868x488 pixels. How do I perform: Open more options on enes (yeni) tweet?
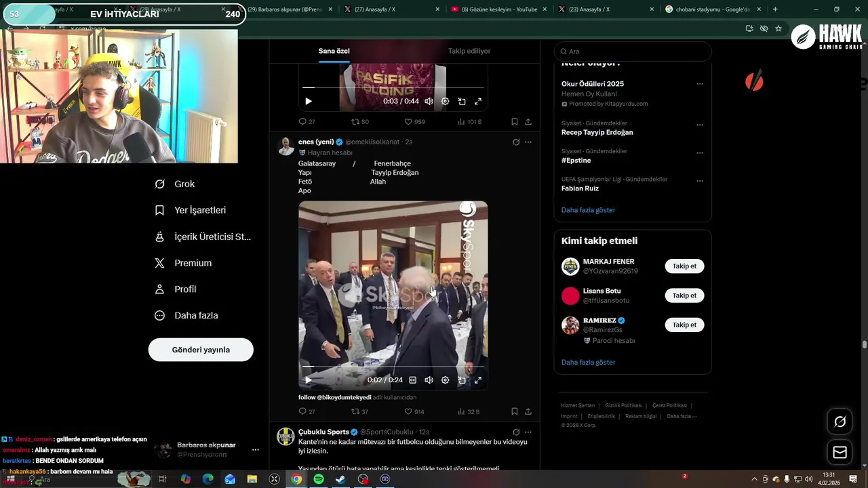click(528, 142)
